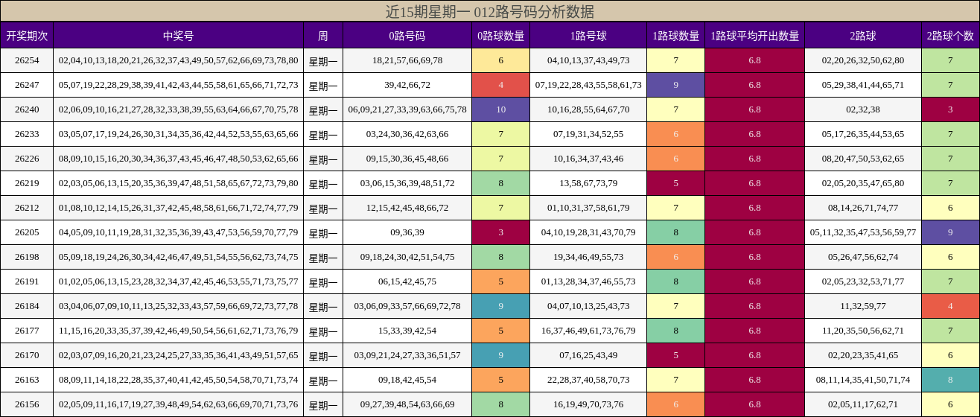Click the 1路球平均开出数量 column header

[755, 36]
